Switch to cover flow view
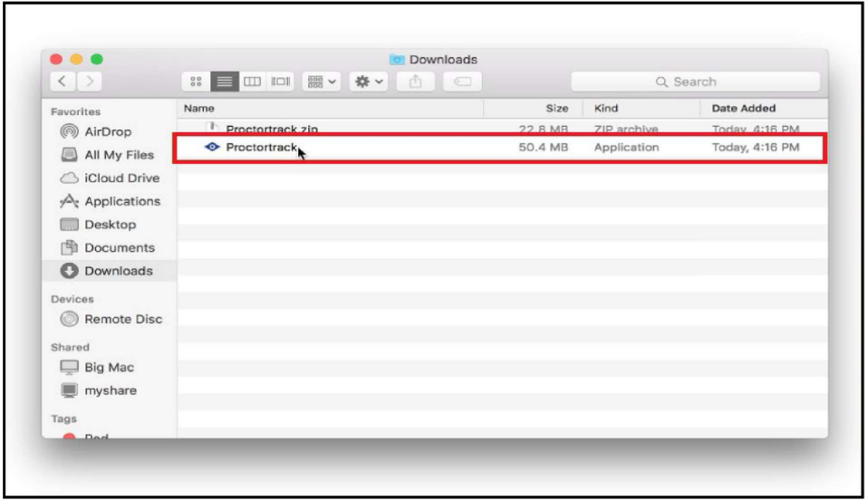This screenshot has width=868, height=501. tap(281, 82)
